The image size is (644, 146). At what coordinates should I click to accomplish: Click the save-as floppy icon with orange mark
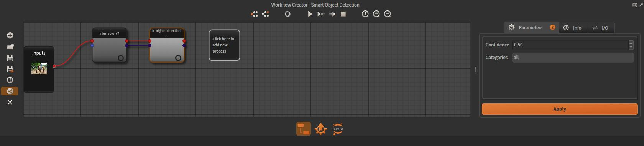click(10, 69)
